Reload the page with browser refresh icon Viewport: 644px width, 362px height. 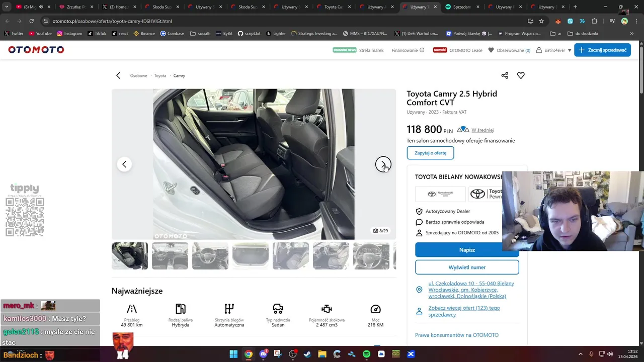pyautogui.click(x=31, y=21)
